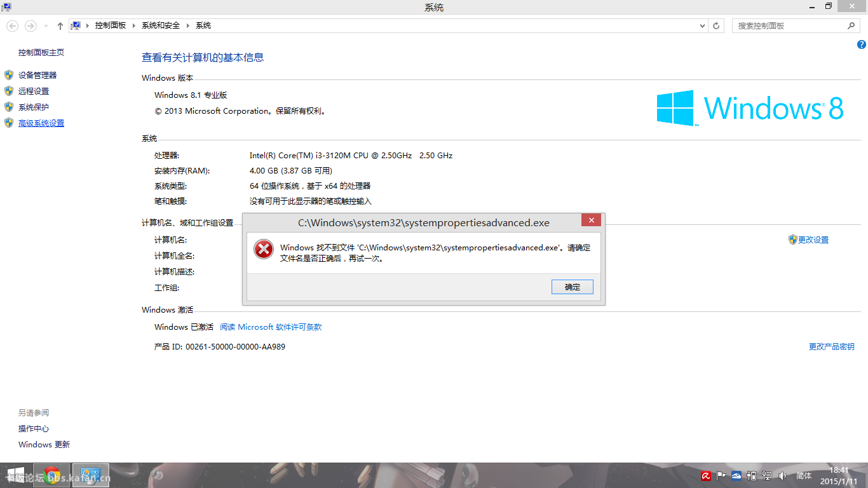The image size is (868, 488).
Task: Close the error dialog with the X
Action: coord(591,220)
